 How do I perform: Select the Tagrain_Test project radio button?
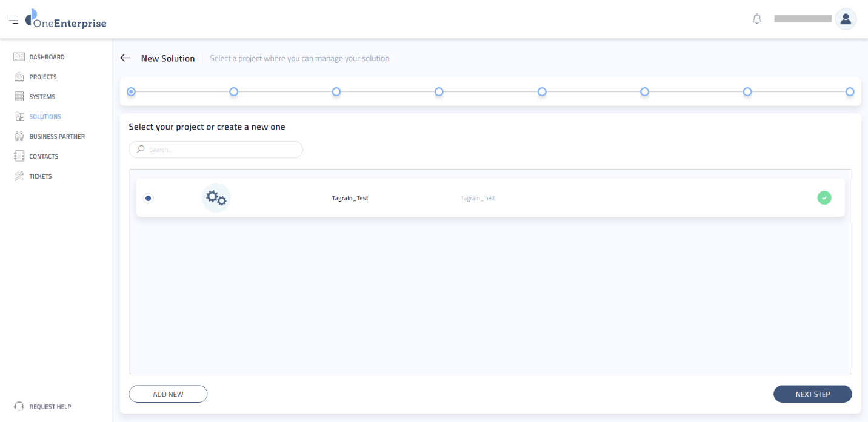click(x=149, y=197)
